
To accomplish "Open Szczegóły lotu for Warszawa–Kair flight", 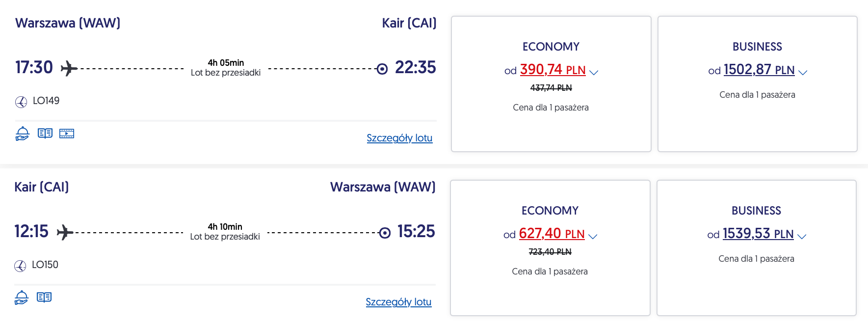I will click(399, 138).
